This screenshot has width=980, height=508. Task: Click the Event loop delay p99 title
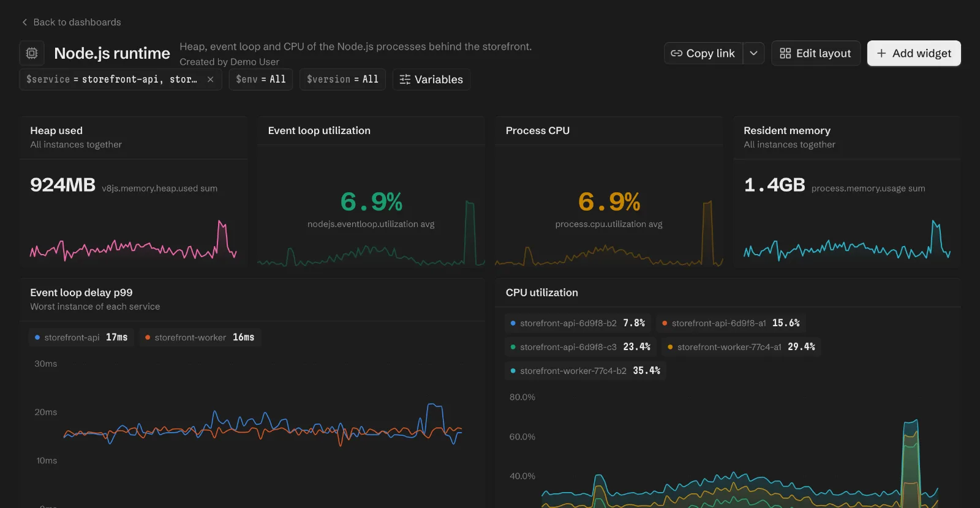click(81, 293)
